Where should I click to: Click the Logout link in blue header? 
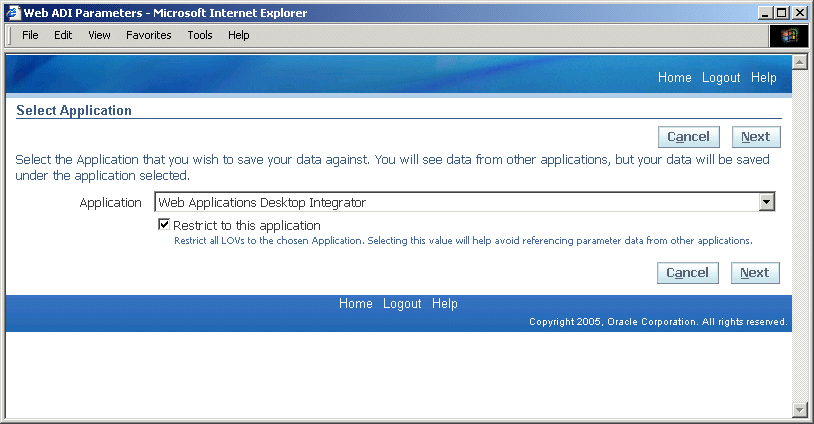721,77
